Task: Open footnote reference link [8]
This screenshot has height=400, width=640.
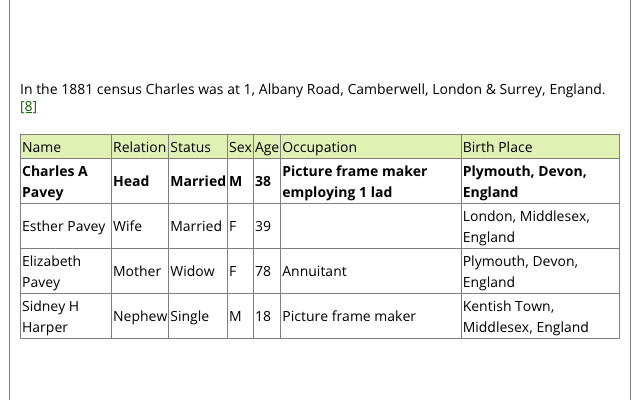Action: click(28, 107)
